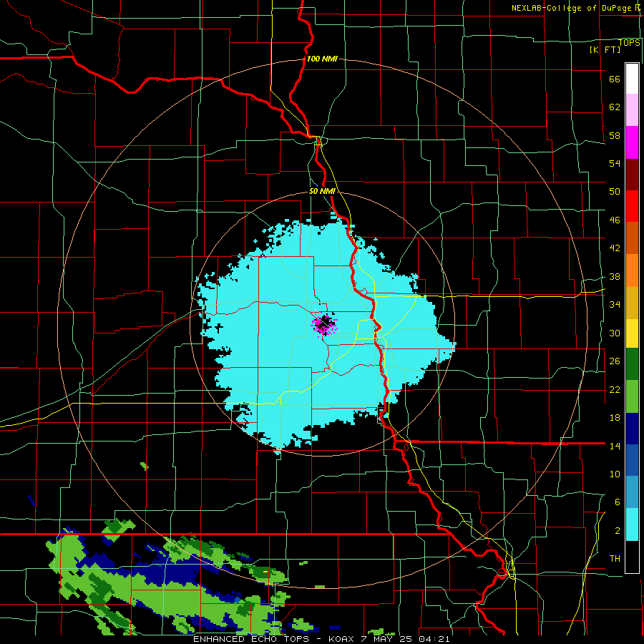Click the magenta 58 kft legend swatch
The width and height of the screenshot is (644, 644).
coord(632,142)
